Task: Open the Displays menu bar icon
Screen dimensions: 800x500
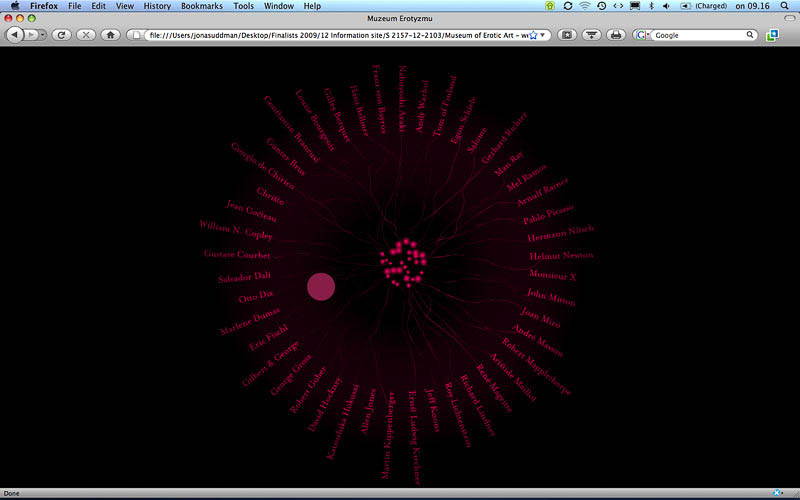Action: coord(635,6)
